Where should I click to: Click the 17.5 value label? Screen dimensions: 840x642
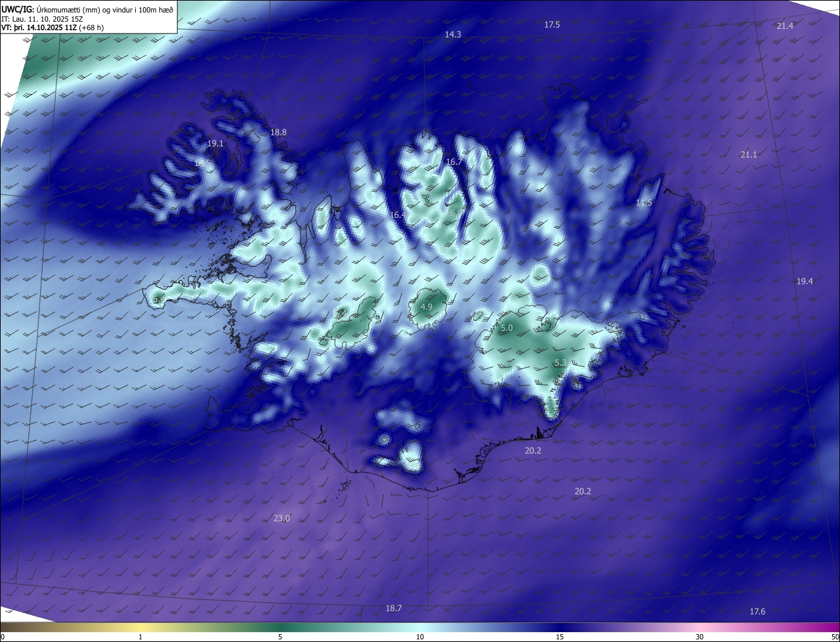point(552,24)
